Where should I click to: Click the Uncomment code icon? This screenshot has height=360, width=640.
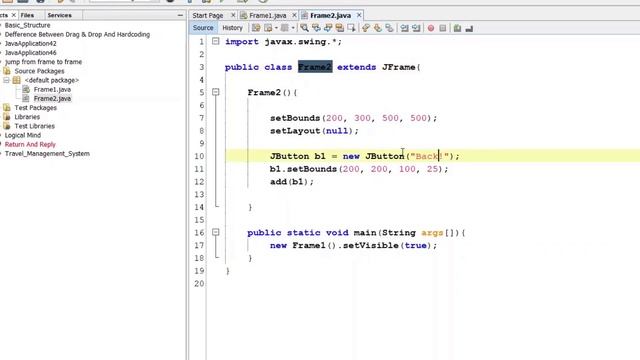[x=469, y=28]
